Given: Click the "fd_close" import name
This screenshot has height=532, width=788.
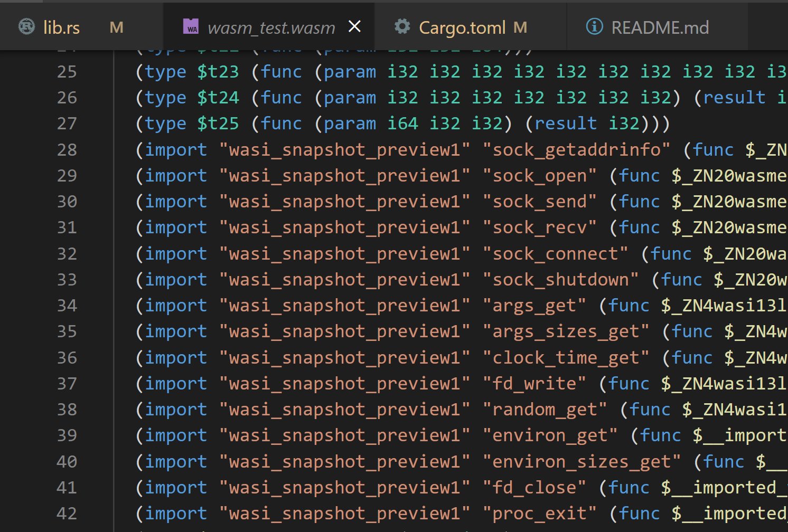Looking at the screenshot, I should (534, 488).
